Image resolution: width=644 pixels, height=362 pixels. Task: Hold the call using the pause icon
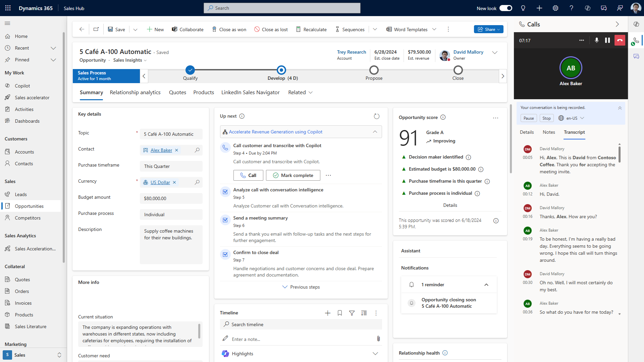pyautogui.click(x=607, y=40)
